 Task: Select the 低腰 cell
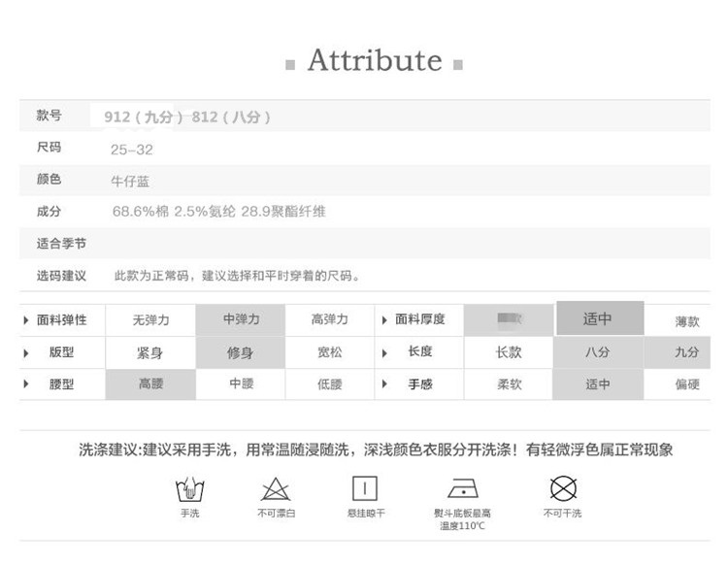point(330,384)
